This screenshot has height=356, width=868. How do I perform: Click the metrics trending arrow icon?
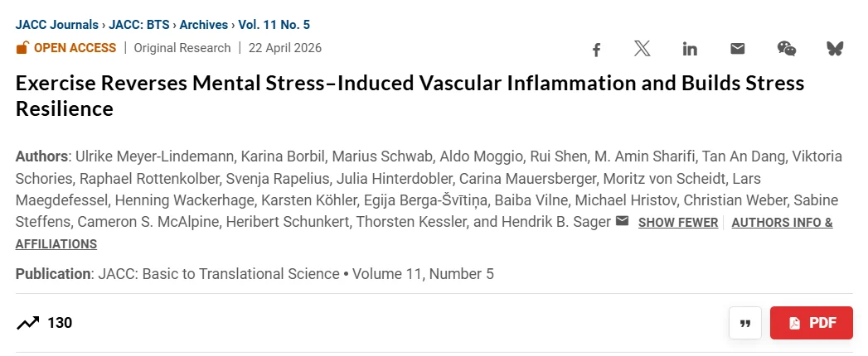[x=27, y=323]
